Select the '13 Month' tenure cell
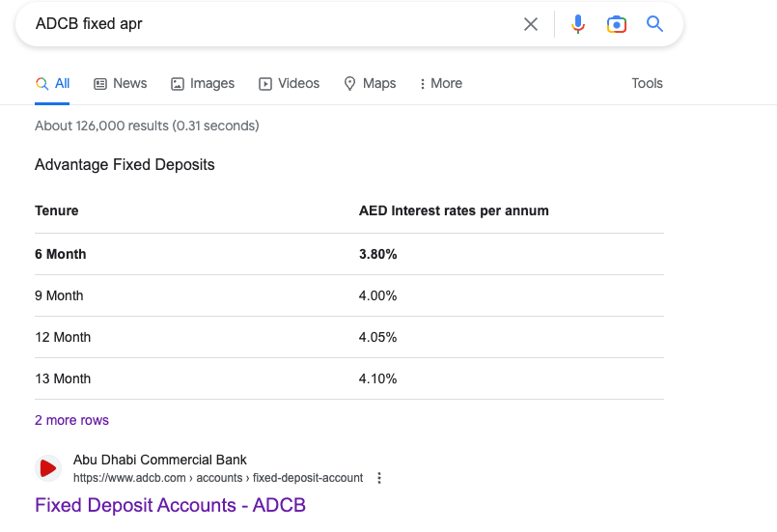 coord(63,378)
